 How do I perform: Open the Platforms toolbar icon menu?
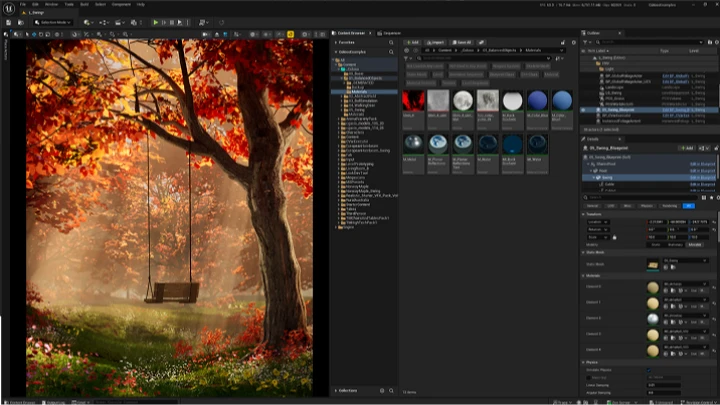(202, 22)
